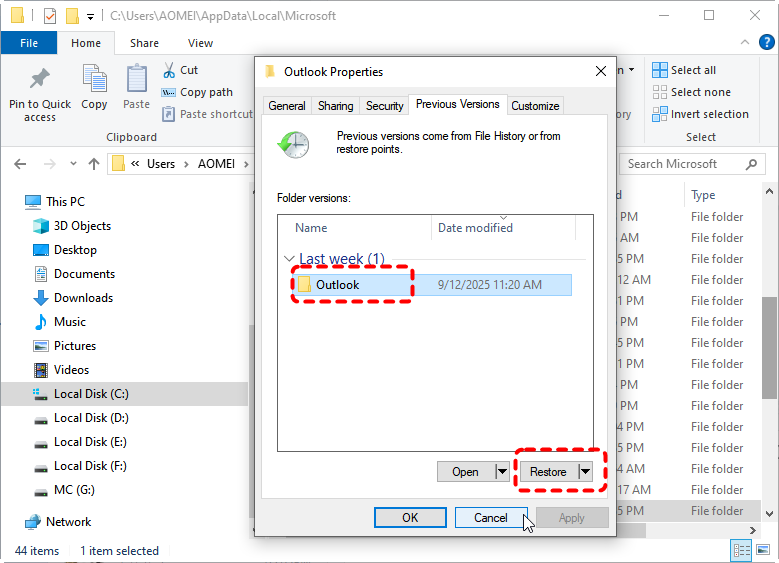Screen dimensions: 779x563
Task: Open the Customize tab in Properties
Action: (x=535, y=106)
